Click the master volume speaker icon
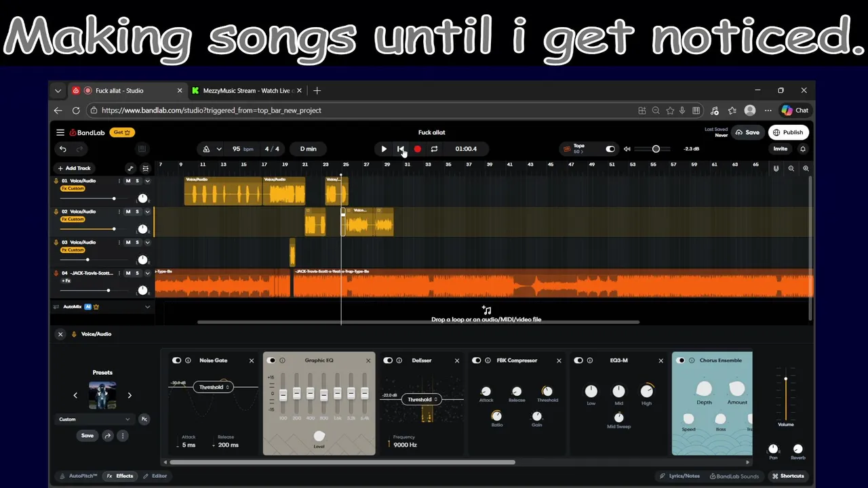Viewport: 868px width, 488px height. 627,149
